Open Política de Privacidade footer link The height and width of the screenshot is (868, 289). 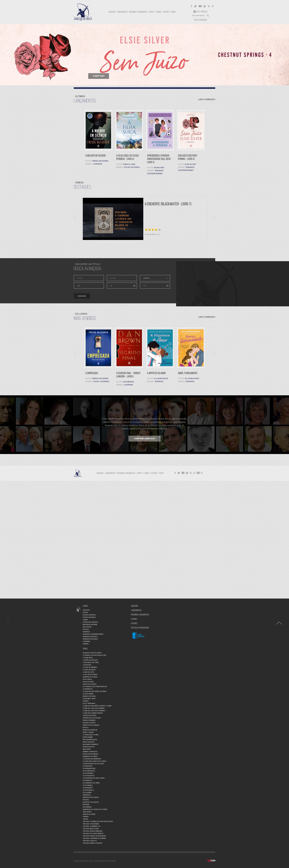click(x=140, y=628)
